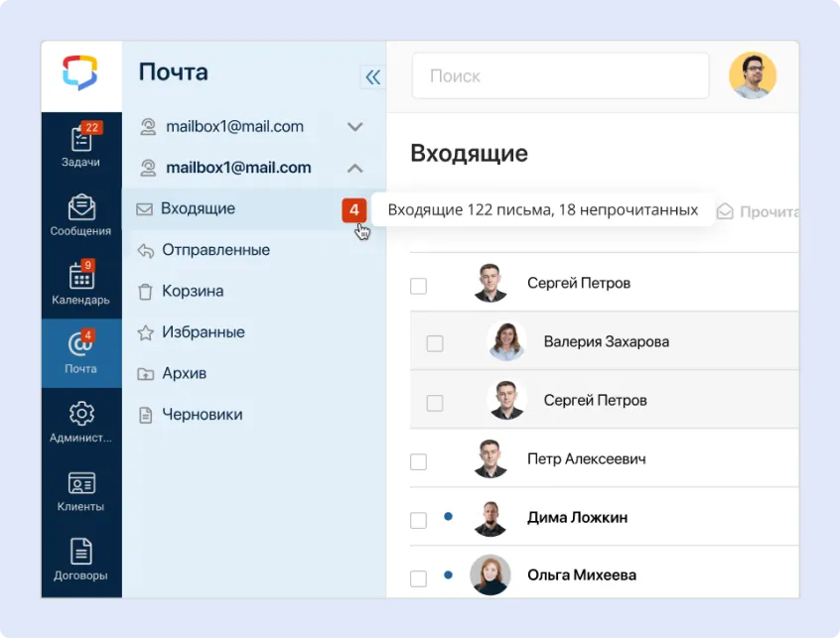This screenshot has height=638, width=840.
Task: Select the checkbox for Дима Ложкин's message
Action: 418,517
